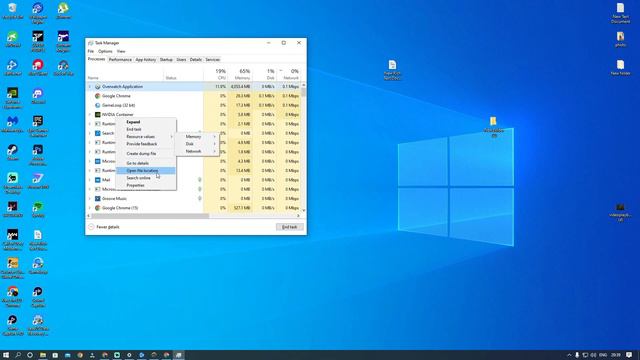Screen dimensions: 640x360
Task: Select the GeForce Experience desktop shortcut
Action: [13, 98]
